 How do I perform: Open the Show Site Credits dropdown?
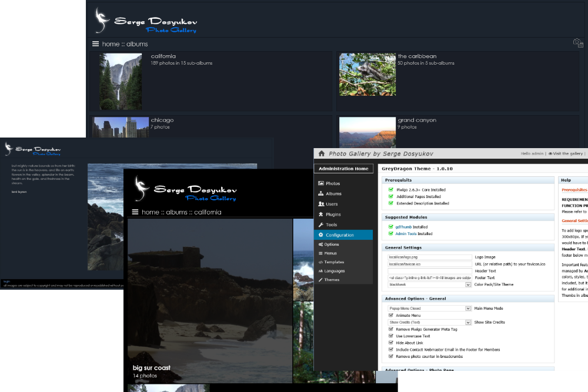point(468,322)
